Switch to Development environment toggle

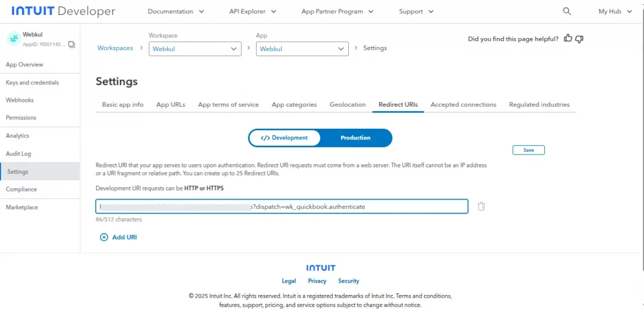(284, 138)
